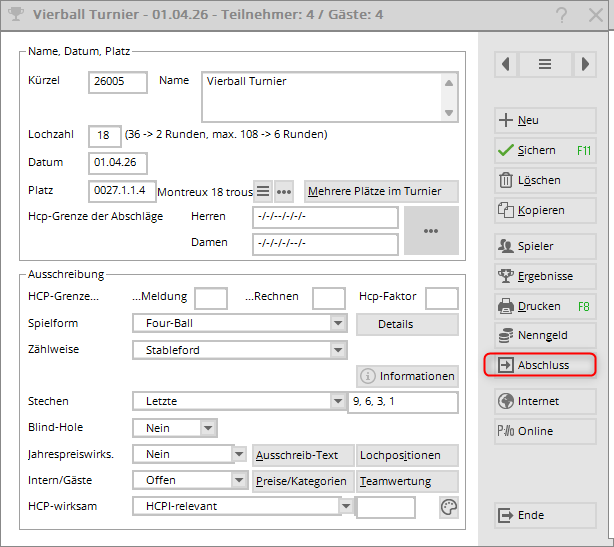Image resolution: width=614 pixels, height=547 pixels.
Task: Expand the Intern/Gäste Offen dropdown
Action: [x=239, y=481]
